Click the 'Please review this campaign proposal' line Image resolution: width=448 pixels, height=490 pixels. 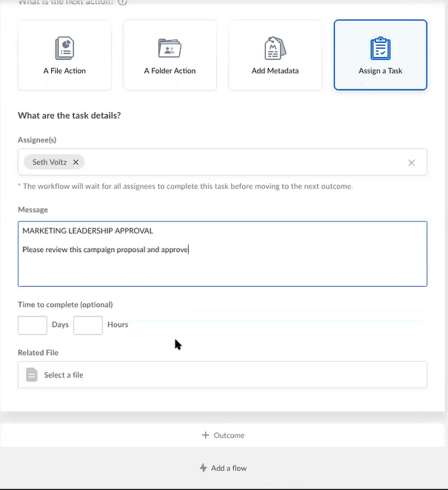point(105,249)
